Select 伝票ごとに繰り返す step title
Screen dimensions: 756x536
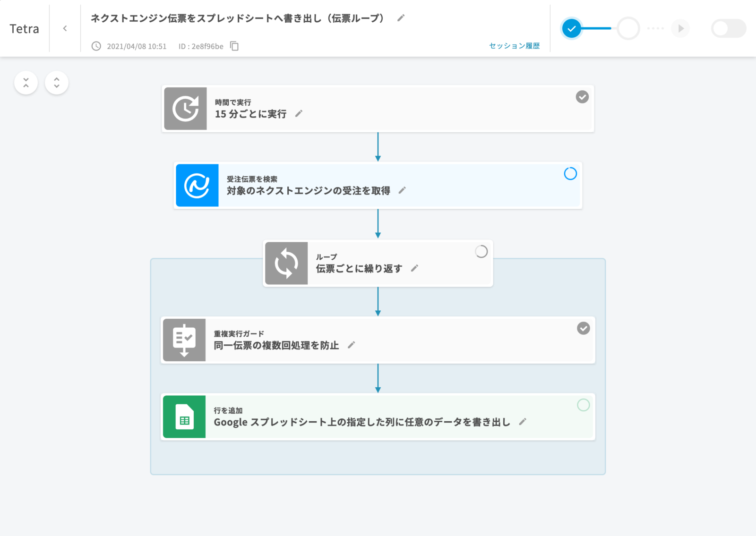point(359,268)
